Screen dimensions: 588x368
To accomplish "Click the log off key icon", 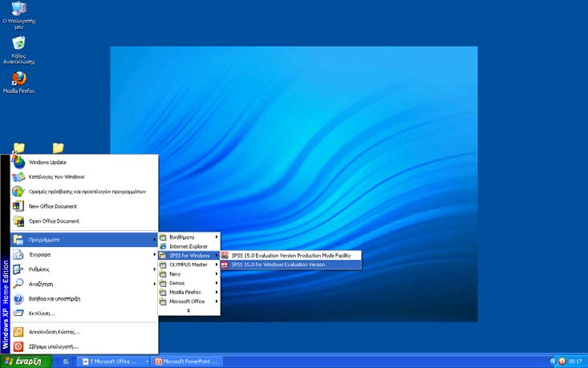I will (18, 332).
